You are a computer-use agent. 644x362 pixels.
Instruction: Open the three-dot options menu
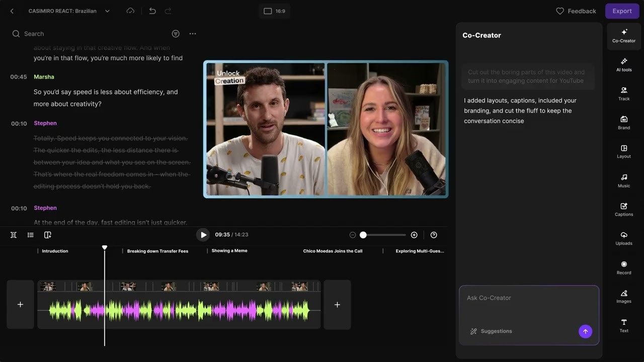[x=193, y=34]
